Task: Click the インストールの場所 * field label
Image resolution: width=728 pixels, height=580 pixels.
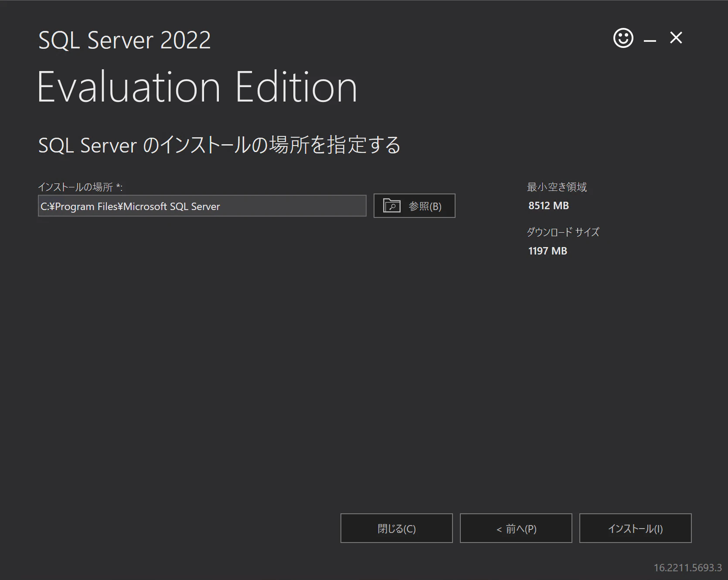Action: click(80, 187)
